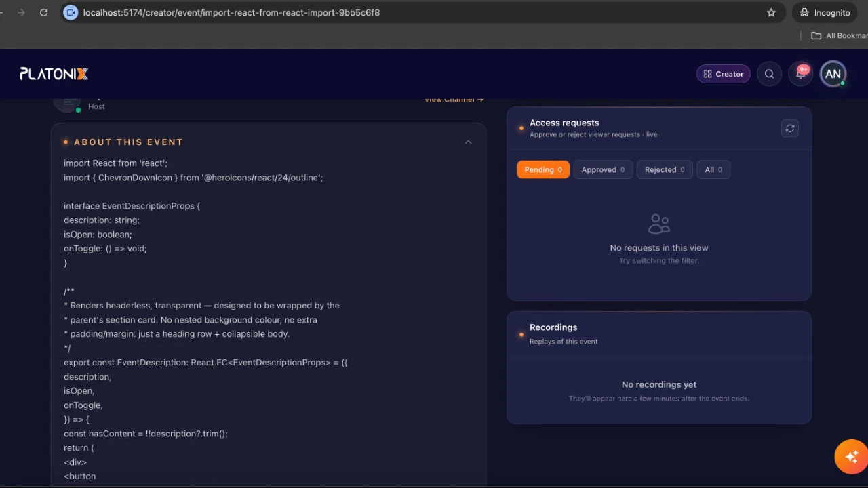Switch to the Rejected filter tab
Image resolution: width=868 pixels, height=488 pixels.
(x=665, y=169)
